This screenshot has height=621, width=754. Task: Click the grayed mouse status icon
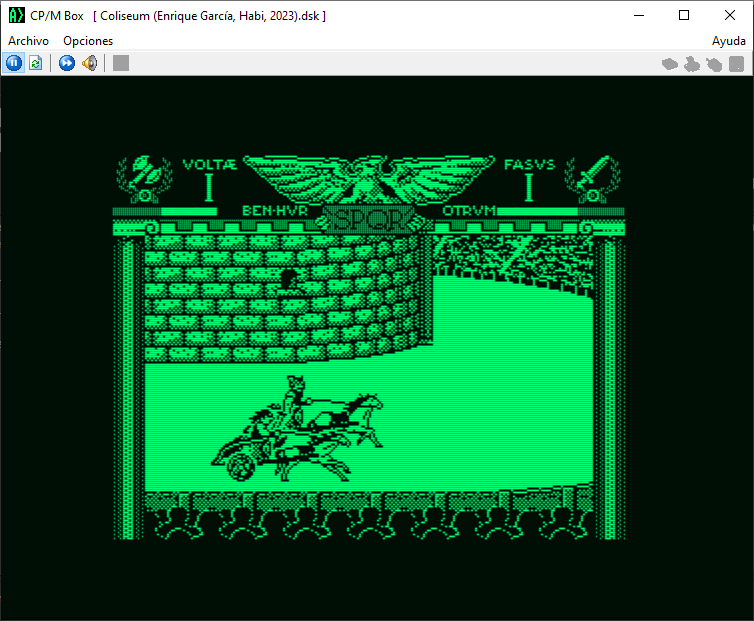[x=714, y=63]
